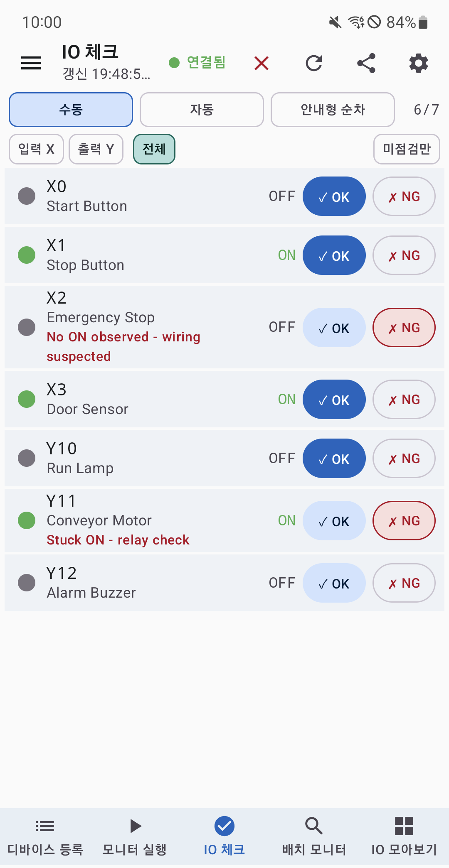Switch to 안내형 순차 mode
Image resolution: width=449 pixels, height=868 pixels.
point(333,110)
